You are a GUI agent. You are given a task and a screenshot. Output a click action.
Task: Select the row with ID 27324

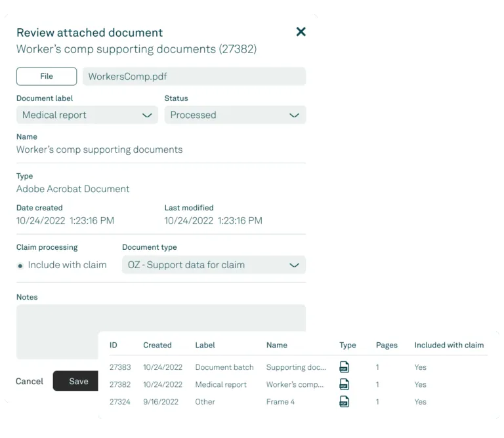(x=299, y=402)
